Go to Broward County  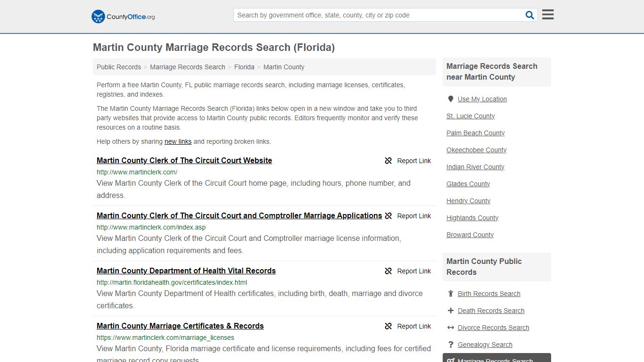pyautogui.click(x=470, y=235)
